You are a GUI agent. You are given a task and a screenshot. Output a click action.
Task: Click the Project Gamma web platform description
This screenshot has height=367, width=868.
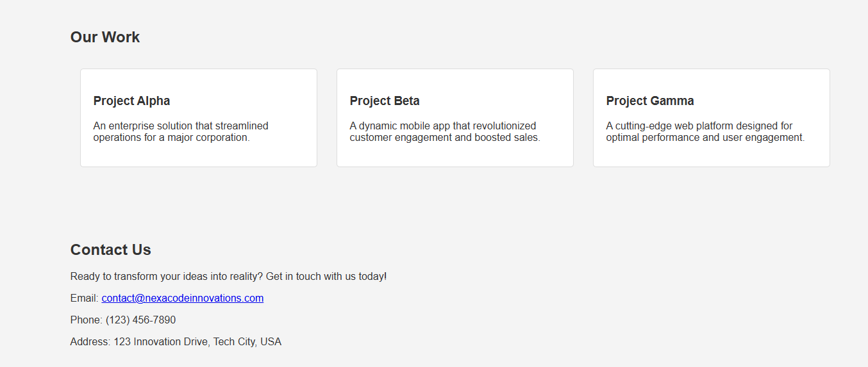coord(705,131)
